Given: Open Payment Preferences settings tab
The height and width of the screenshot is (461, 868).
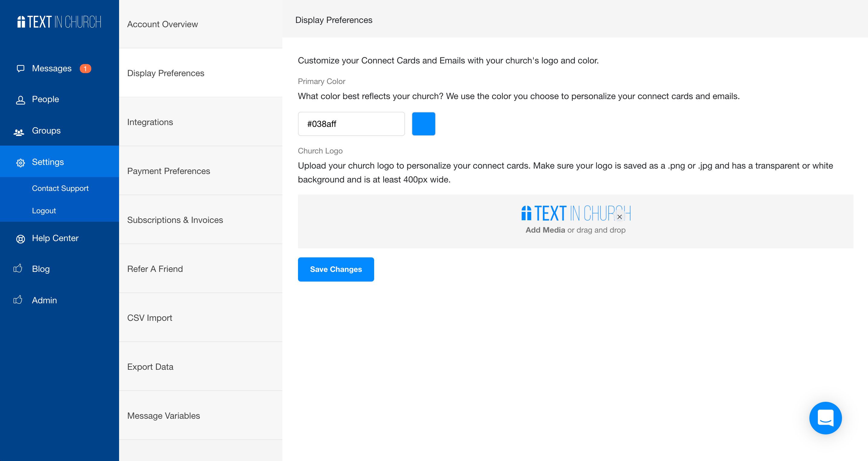Looking at the screenshot, I should (x=200, y=171).
